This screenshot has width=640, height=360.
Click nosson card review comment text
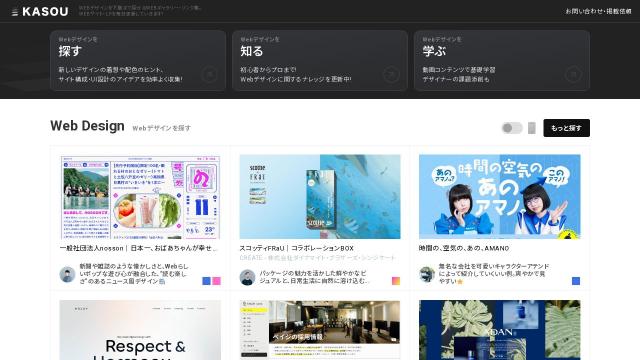(x=134, y=273)
